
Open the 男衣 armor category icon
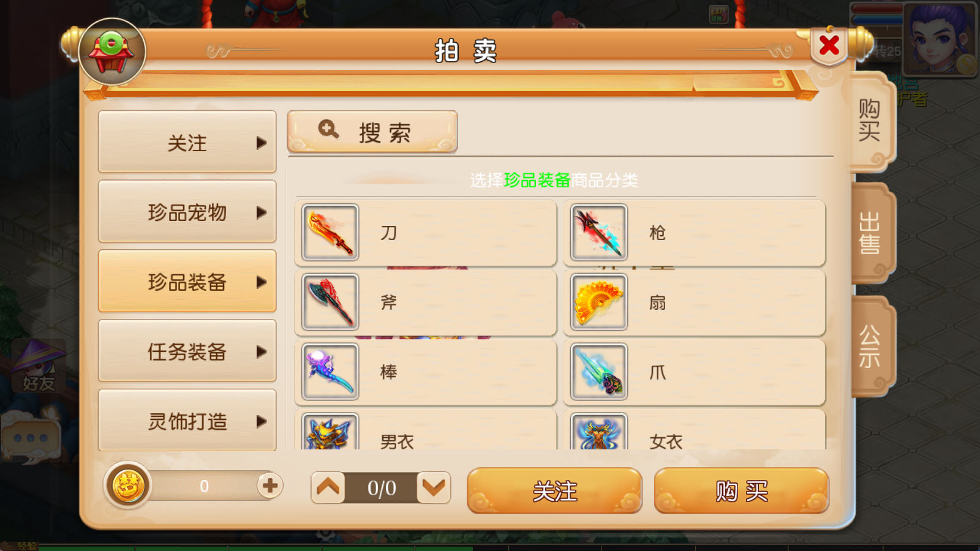point(330,432)
